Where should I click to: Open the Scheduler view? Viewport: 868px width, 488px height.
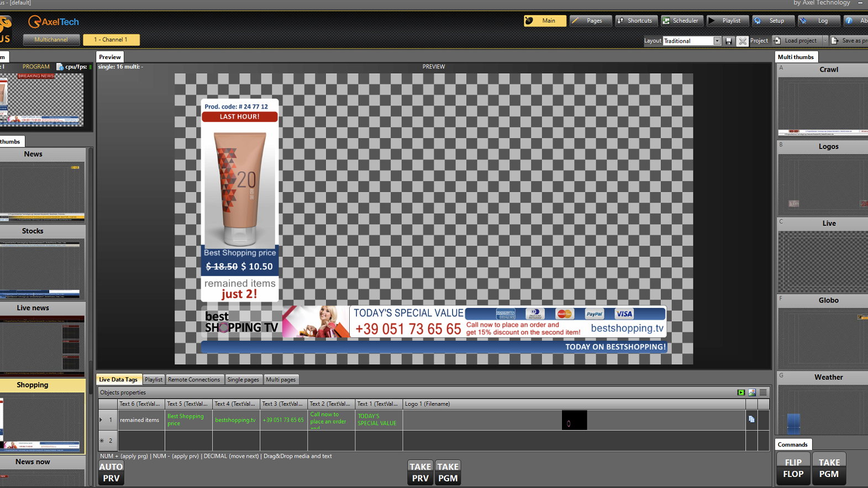(x=682, y=21)
